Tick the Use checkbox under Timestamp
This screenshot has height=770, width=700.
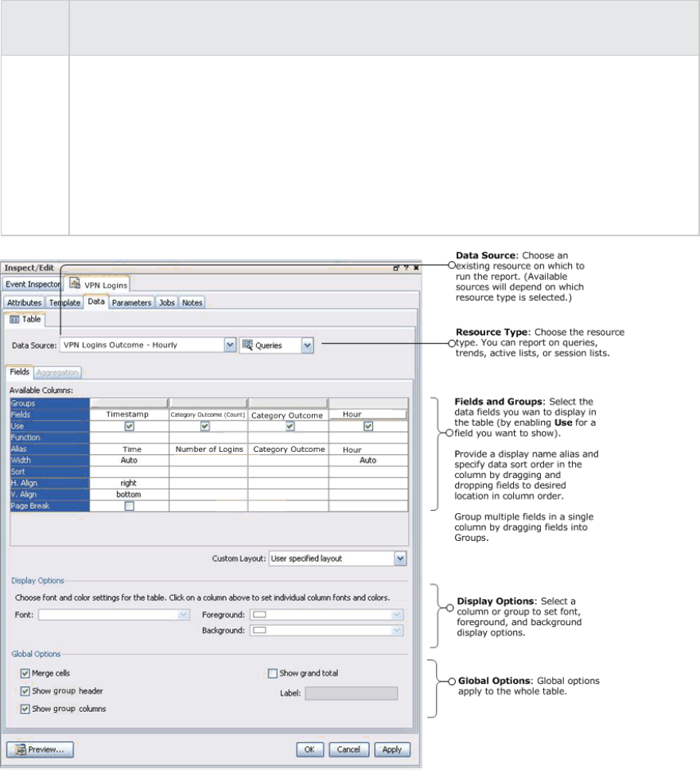[x=129, y=426]
